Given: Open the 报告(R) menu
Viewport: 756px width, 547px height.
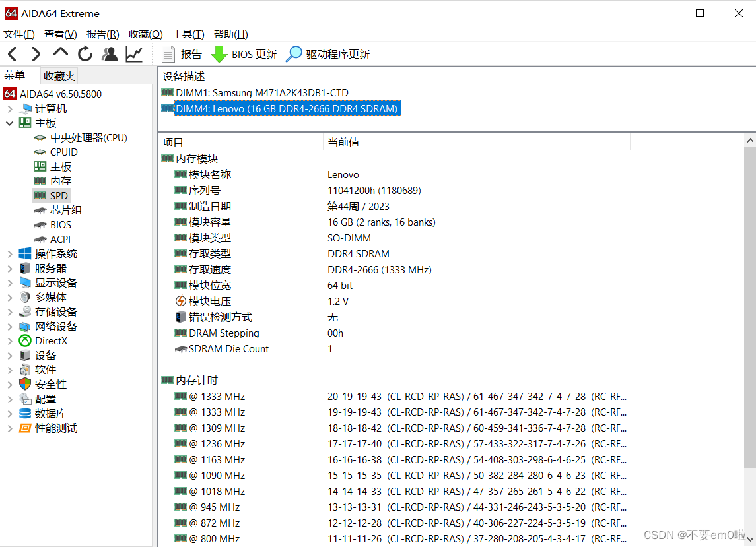Looking at the screenshot, I should click(103, 34).
